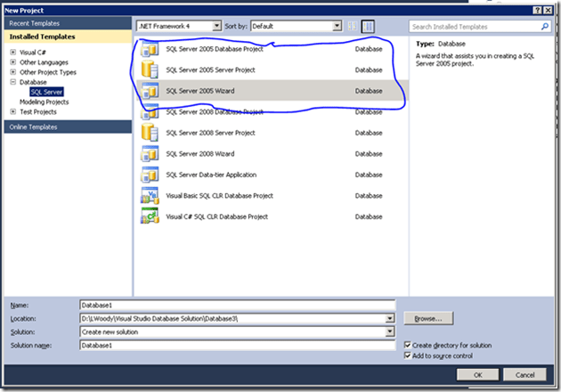Select the SQL Server 2005 Database Project icon
Viewport: 561px width, 392px height.
(x=150, y=49)
